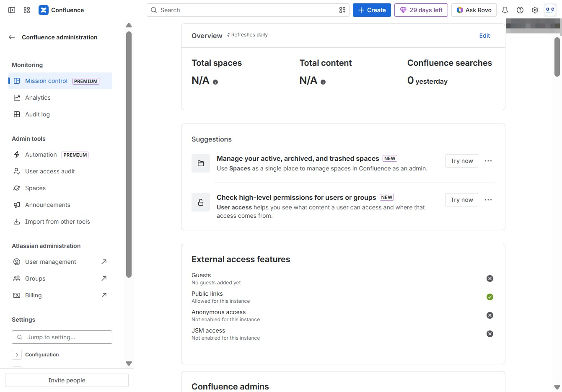Viewport: 562px width, 392px height.
Task: Click the search filter icon in Search box
Action: pos(342,10)
